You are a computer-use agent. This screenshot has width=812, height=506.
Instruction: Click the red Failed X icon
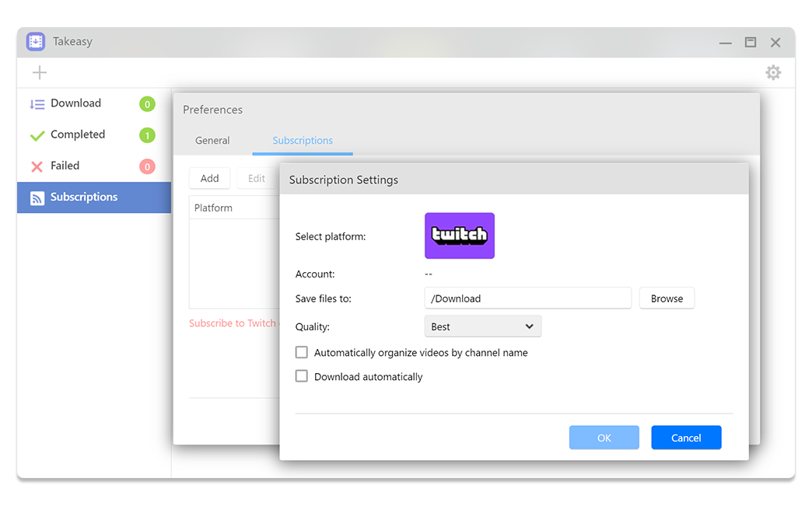pos(37,166)
